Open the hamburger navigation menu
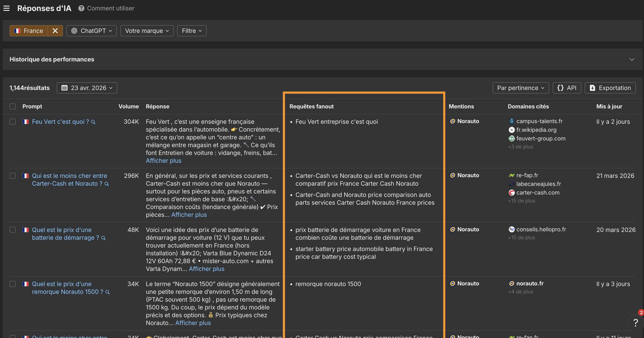The height and width of the screenshot is (338, 644). pyautogui.click(x=6, y=8)
